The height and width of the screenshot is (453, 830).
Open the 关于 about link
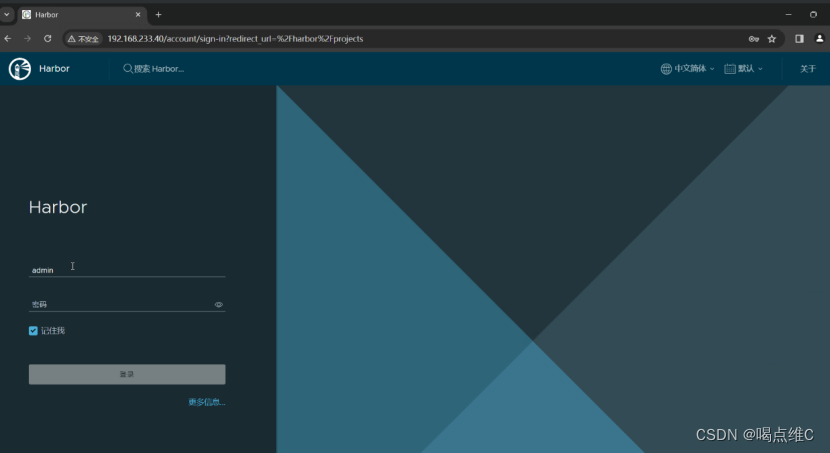click(808, 69)
